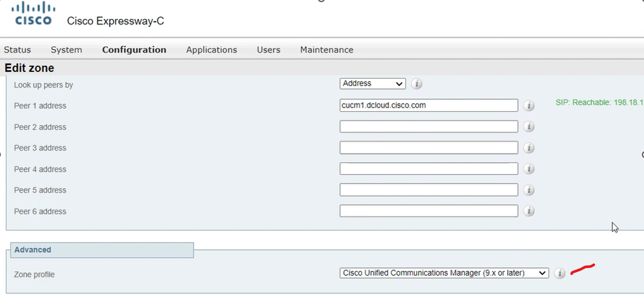
Task: Click the SIP: Reachable status text
Action: (x=599, y=103)
